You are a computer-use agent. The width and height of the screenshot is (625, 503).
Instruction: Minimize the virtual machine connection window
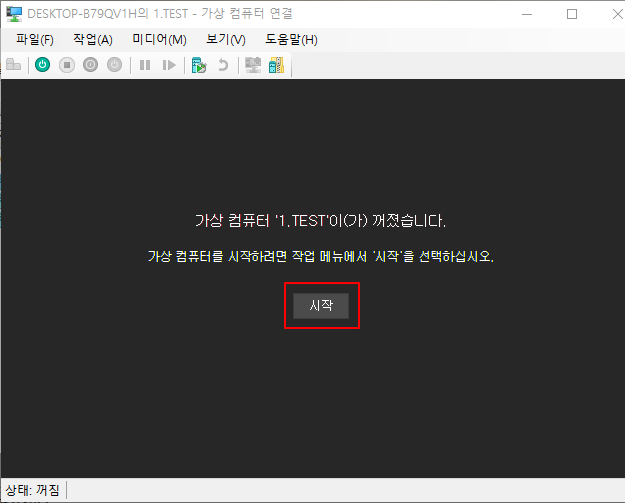[527, 14]
